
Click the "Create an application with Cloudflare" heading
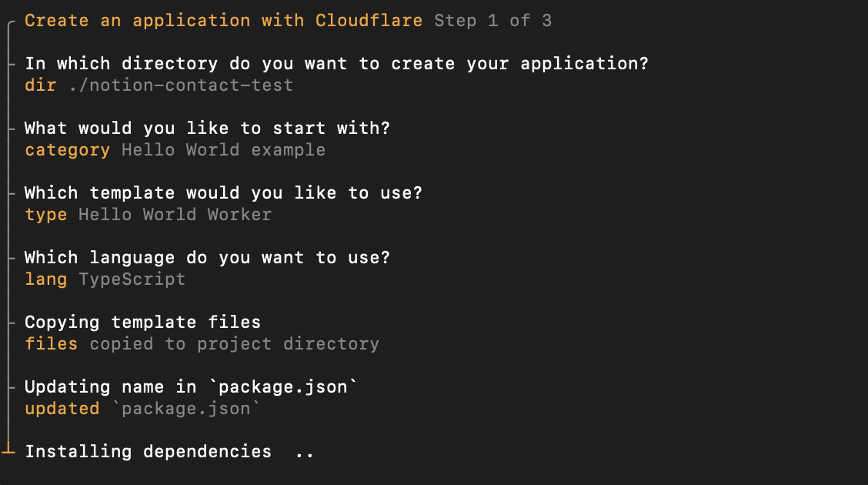[x=223, y=21]
